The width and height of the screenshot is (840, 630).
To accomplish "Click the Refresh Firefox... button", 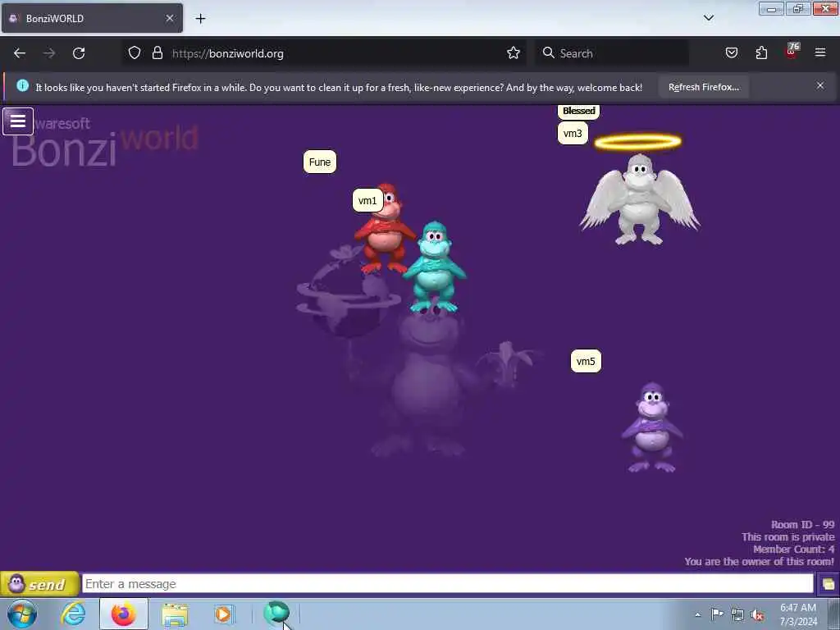I will (x=703, y=87).
